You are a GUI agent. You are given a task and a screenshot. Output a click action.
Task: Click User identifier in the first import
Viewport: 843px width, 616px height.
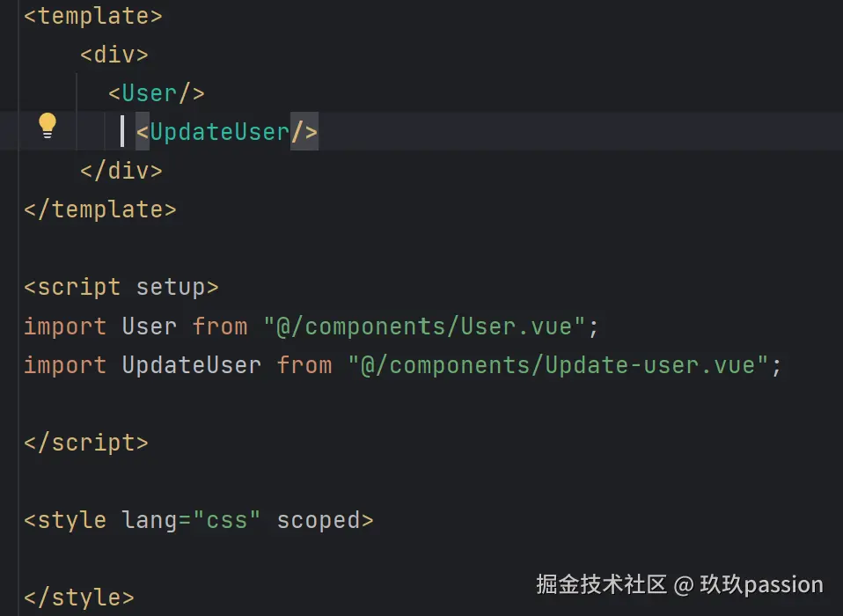point(149,326)
